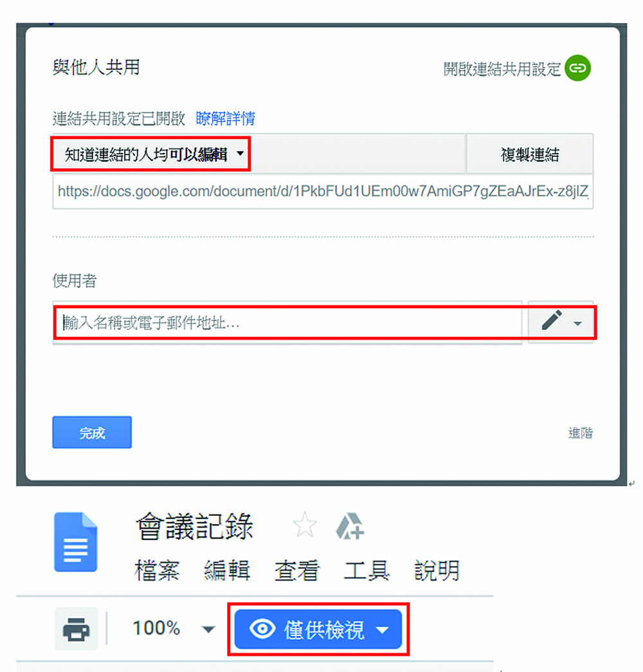This screenshot has width=643, height=672.
Task: Star the 會議記錄 document
Action: tap(305, 525)
